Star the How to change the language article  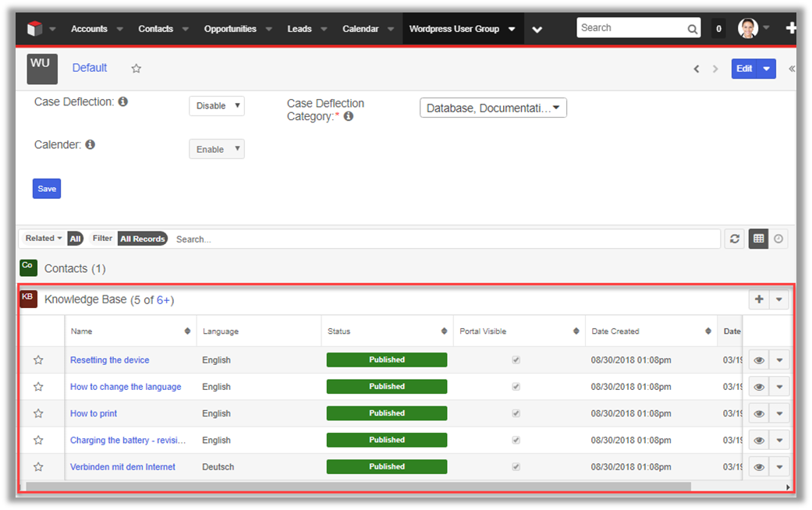pyautogui.click(x=38, y=387)
